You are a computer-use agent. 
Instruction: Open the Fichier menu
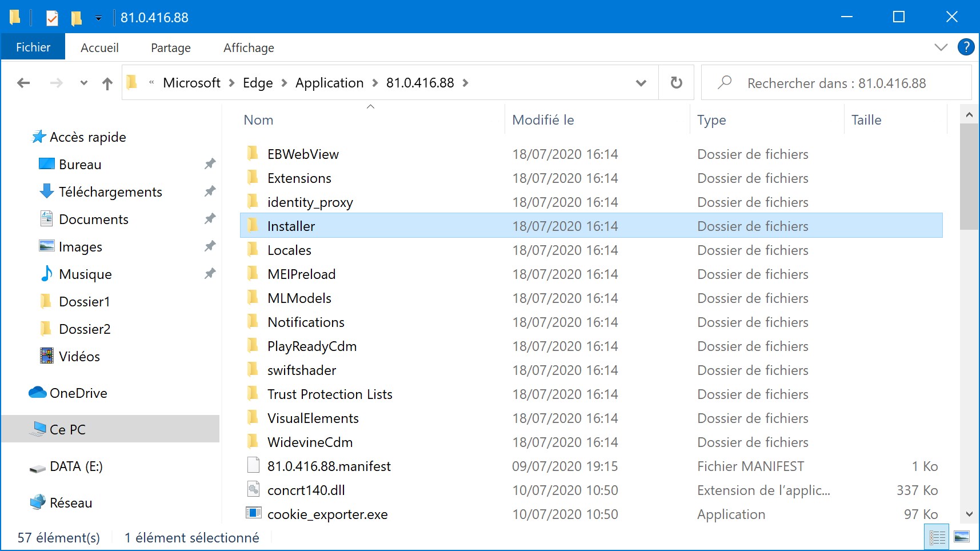point(33,47)
